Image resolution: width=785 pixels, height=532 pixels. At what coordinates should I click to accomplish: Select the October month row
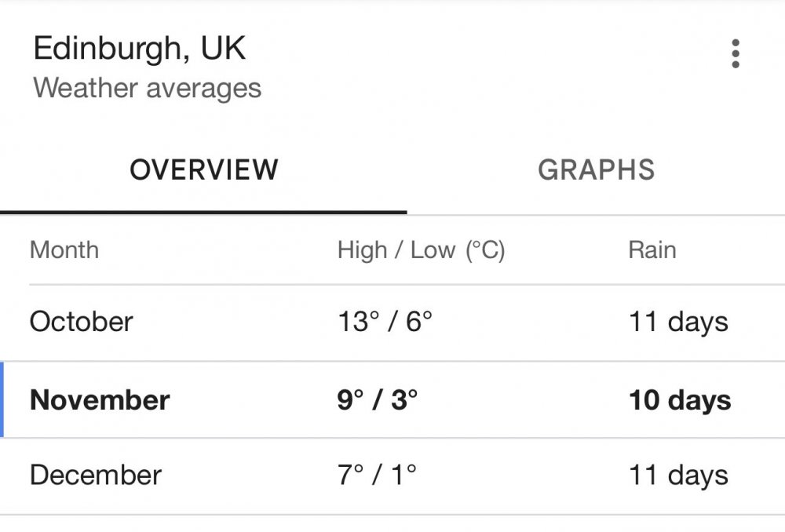click(x=392, y=322)
